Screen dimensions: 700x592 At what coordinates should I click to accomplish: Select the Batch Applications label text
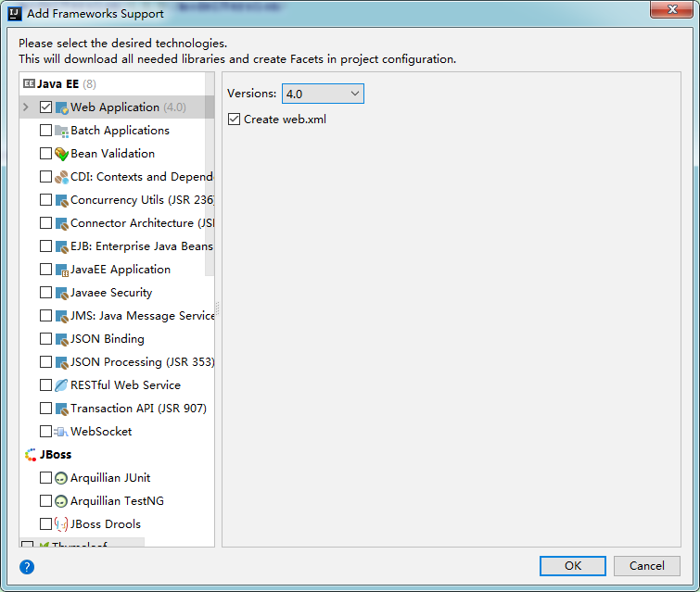[121, 131]
